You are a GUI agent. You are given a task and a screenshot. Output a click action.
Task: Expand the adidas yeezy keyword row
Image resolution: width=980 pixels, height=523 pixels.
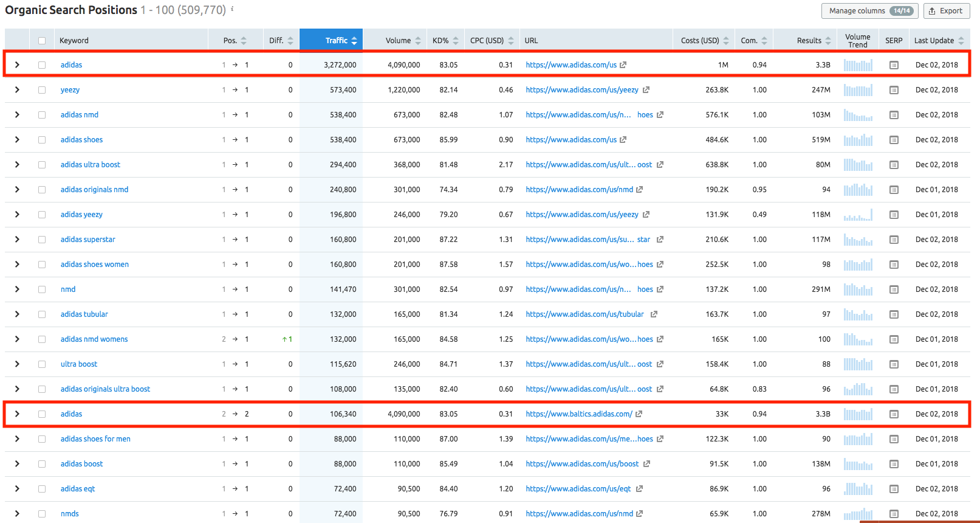tap(17, 214)
